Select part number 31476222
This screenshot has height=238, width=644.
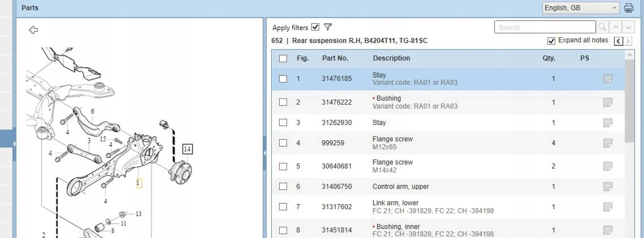pyautogui.click(x=336, y=102)
